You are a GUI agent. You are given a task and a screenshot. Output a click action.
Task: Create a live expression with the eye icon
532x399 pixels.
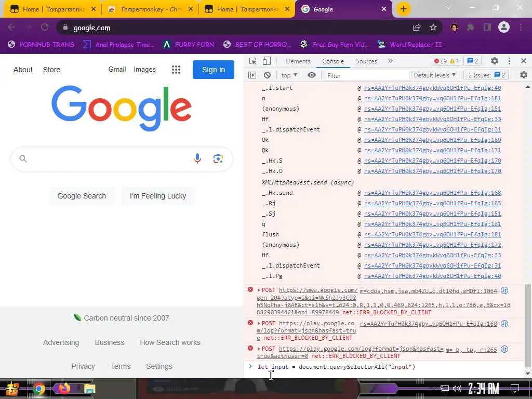pos(312,75)
